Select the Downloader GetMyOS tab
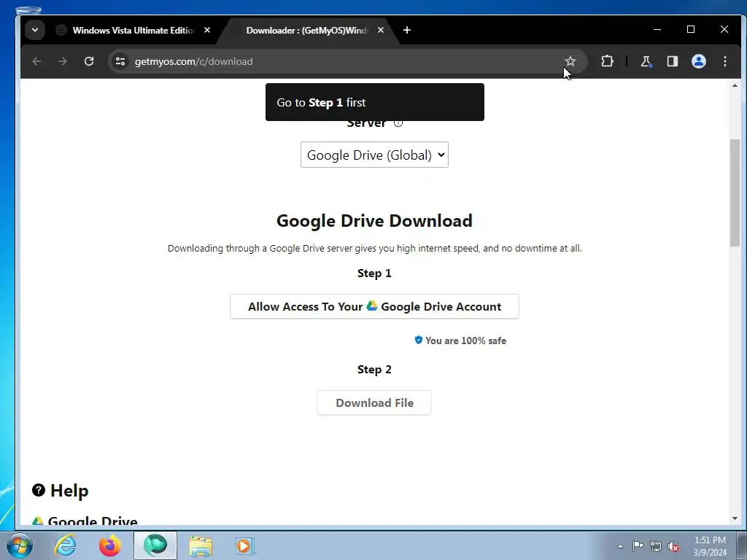 tap(307, 31)
